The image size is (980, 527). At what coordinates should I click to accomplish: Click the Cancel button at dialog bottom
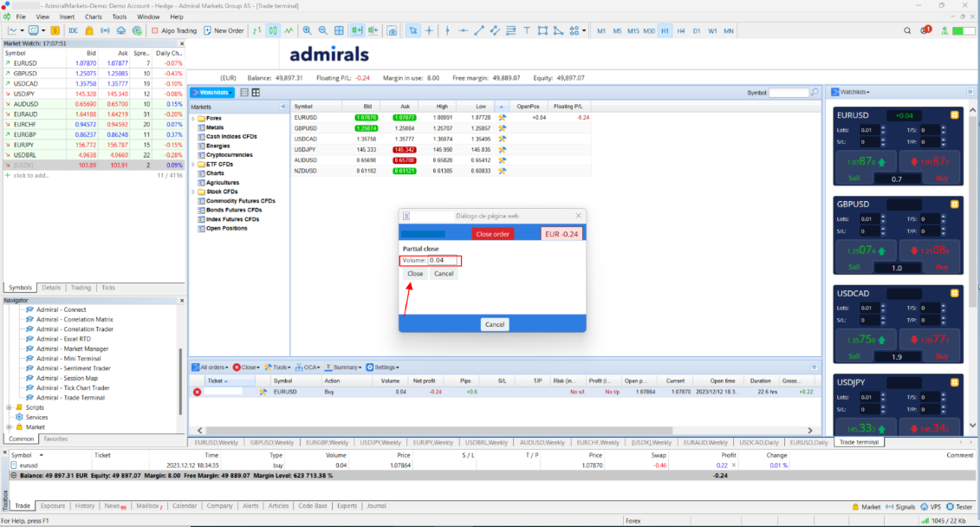495,324
